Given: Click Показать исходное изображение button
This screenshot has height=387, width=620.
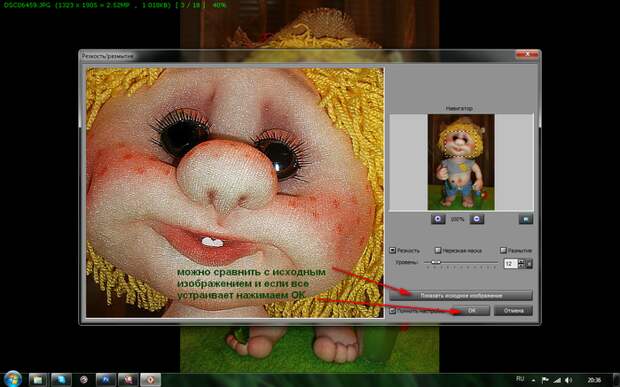Looking at the screenshot, I should tap(461, 295).
